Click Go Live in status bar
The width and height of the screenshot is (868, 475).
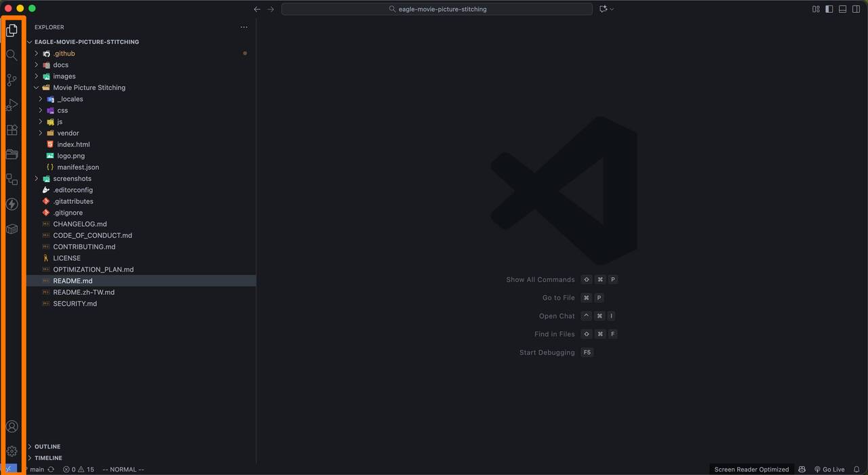click(x=829, y=469)
